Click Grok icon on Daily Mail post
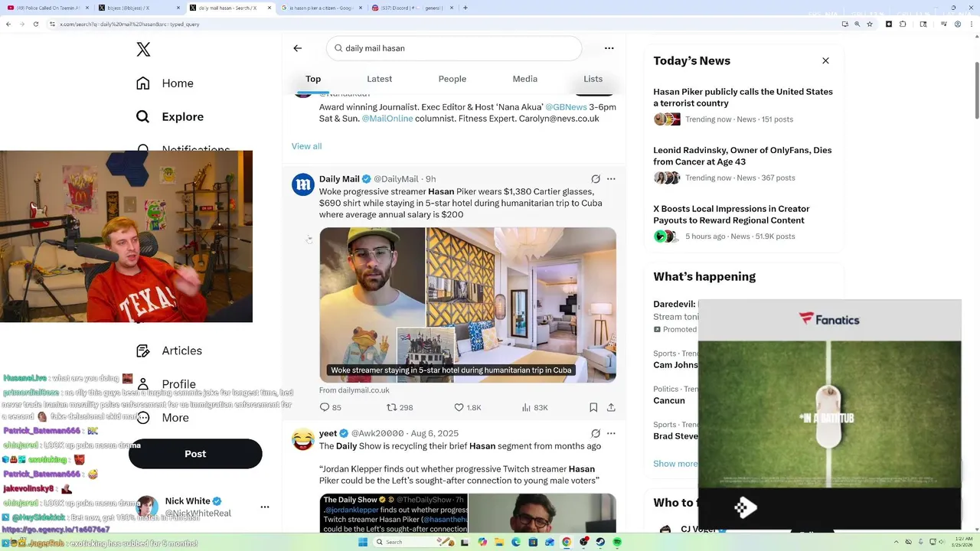The height and width of the screenshot is (551, 980). [x=596, y=179]
